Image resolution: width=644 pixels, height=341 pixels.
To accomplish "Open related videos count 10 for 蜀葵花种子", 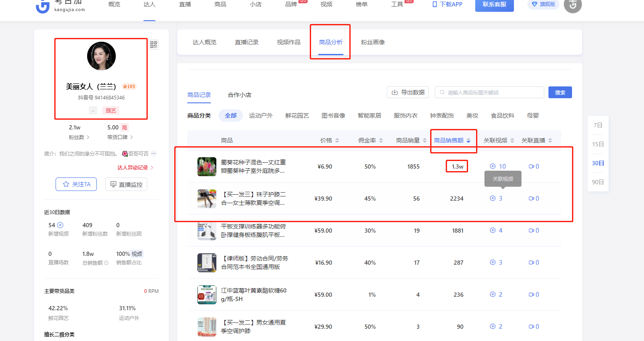I will 498,166.
